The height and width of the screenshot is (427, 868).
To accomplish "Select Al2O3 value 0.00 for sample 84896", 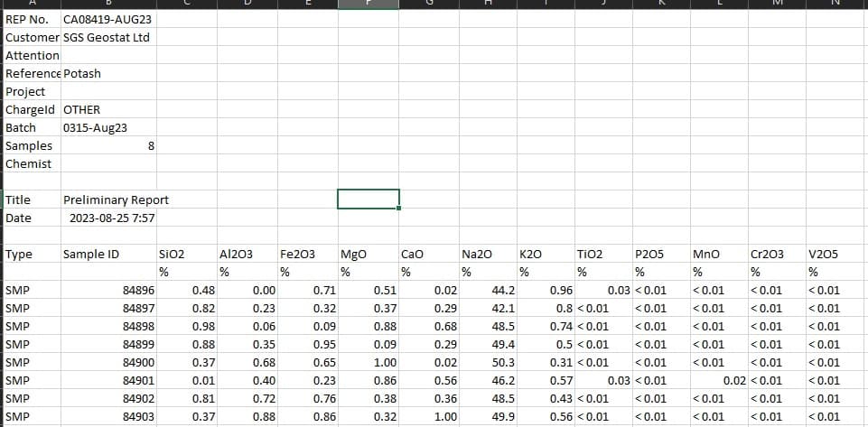I will pyautogui.click(x=247, y=290).
